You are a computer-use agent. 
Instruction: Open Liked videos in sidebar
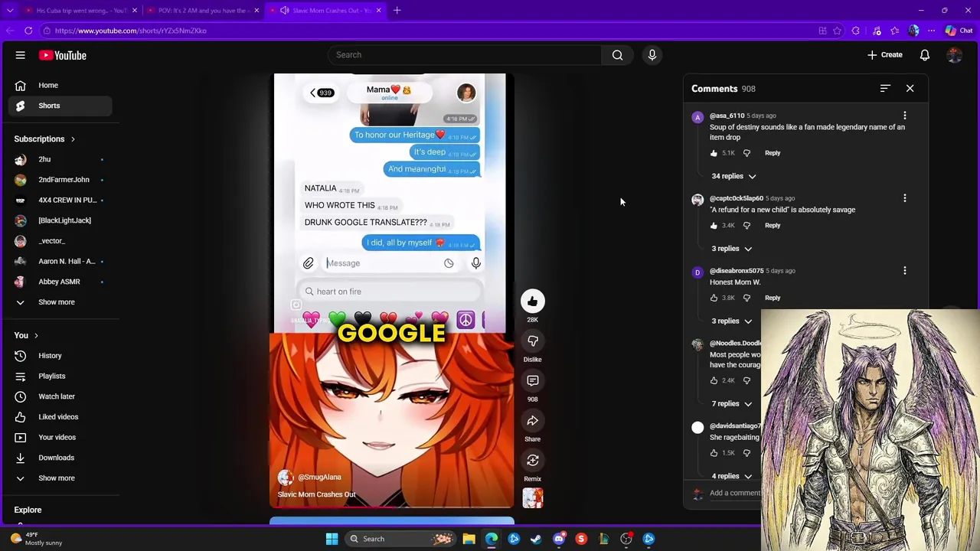60,417
